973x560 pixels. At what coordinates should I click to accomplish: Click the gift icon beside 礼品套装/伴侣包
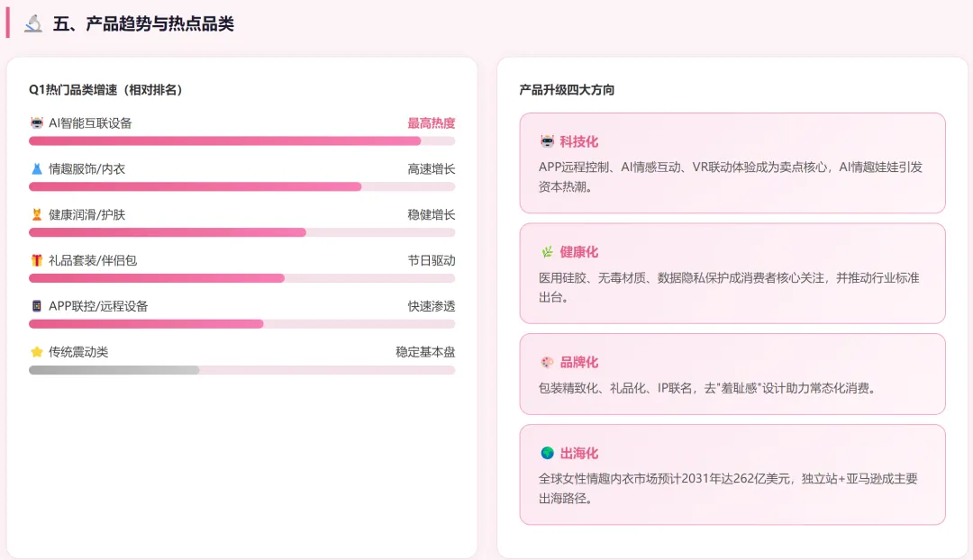click(37, 260)
